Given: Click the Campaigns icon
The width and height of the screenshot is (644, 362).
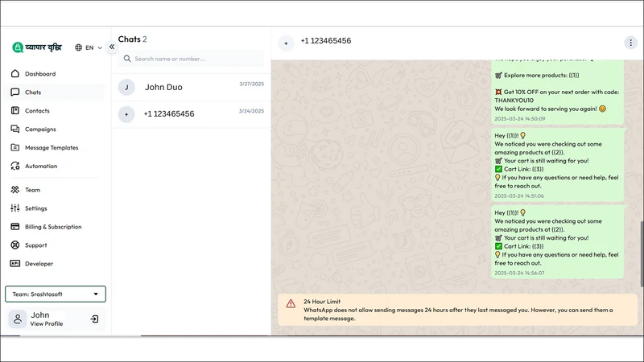Looking at the screenshot, I should click(15, 129).
